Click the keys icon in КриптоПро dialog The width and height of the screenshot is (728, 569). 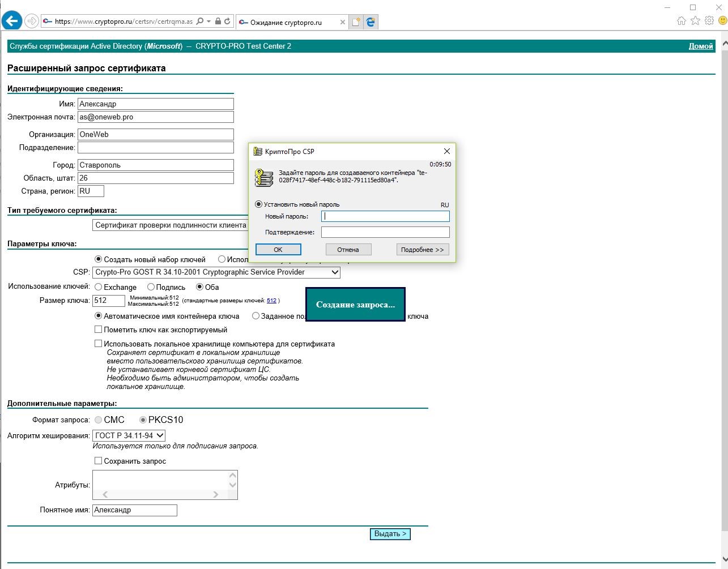pos(264,178)
